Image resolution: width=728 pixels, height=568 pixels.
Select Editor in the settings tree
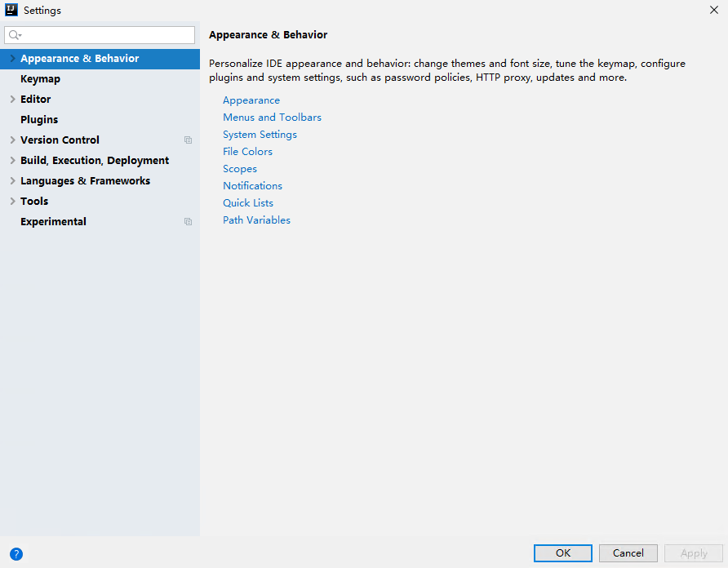(100, 100)
